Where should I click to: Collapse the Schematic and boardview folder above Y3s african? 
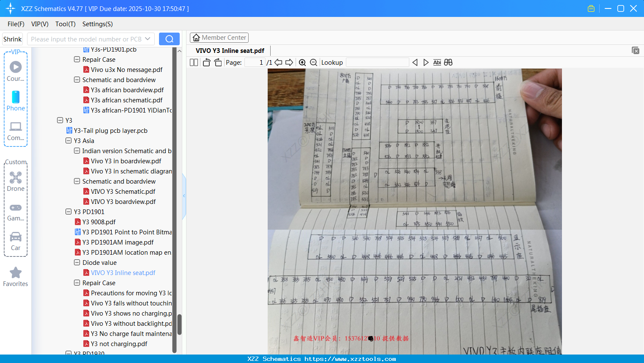pyautogui.click(x=77, y=80)
